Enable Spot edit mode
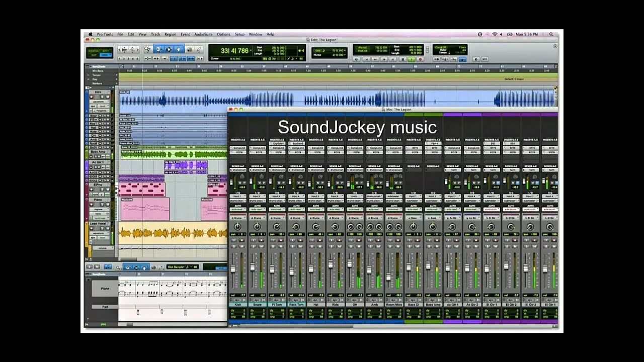Image resolution: width=644 pixels, height=362 pixels. point(105,51)
